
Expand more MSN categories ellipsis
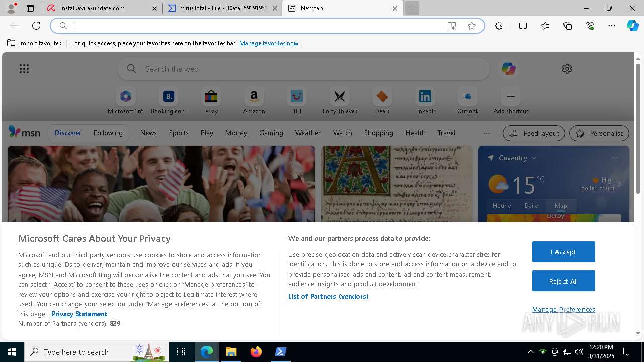(486, 133)
